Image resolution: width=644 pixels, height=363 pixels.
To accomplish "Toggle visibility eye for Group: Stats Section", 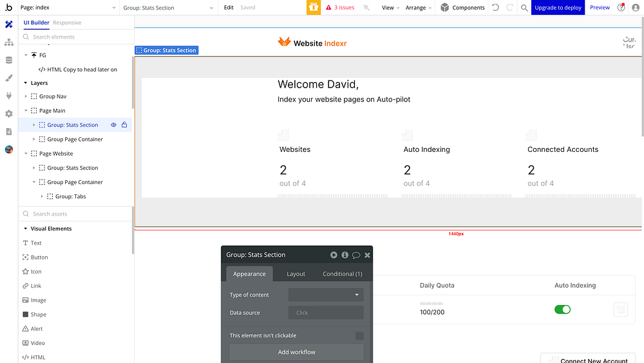I will 113,125.
